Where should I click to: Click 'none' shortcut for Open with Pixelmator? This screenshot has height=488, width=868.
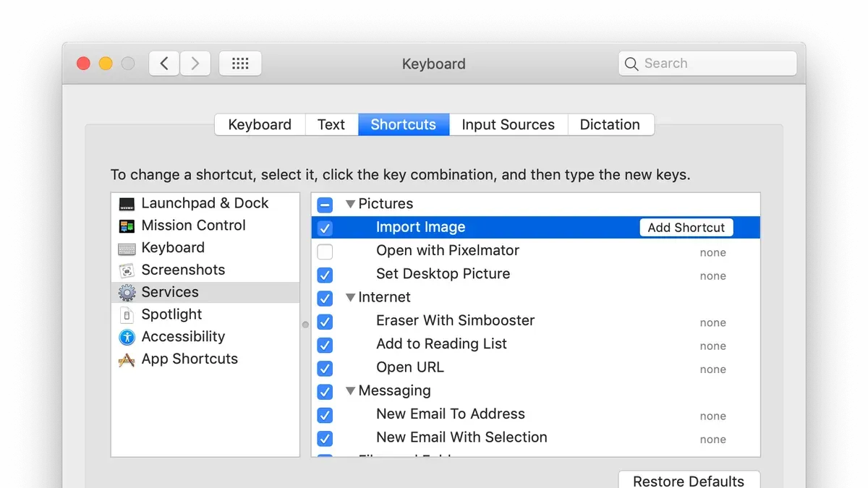pos(712,253)
